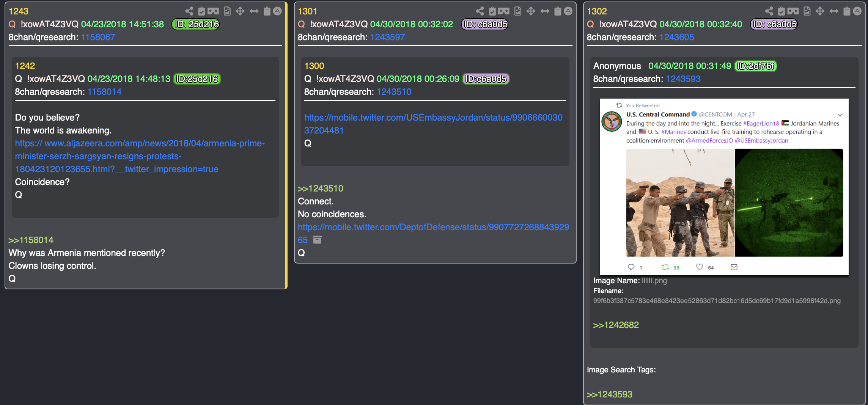Screen dimensions: 868x405
Task: Follow the >>1242682 reply reference
Action: click(616, 325)
